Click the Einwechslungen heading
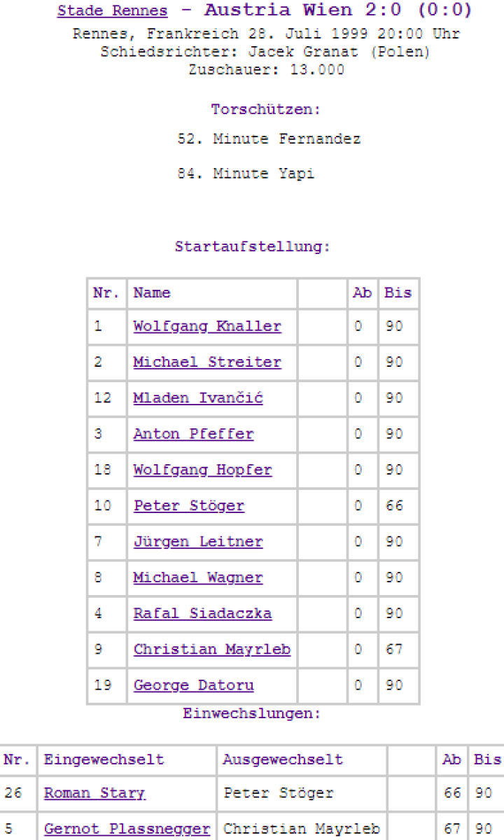The width and height of the screenshot is (504, 840). (x=252, y=714)
